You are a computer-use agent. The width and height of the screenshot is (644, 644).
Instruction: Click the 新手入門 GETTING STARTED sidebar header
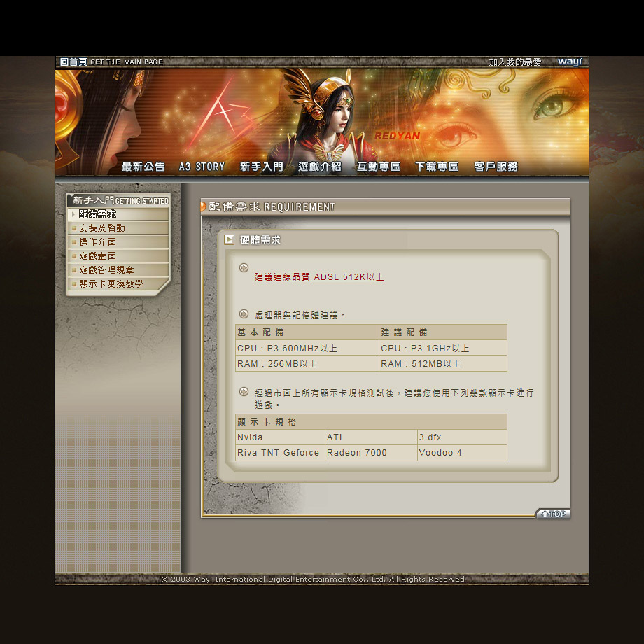119,200
